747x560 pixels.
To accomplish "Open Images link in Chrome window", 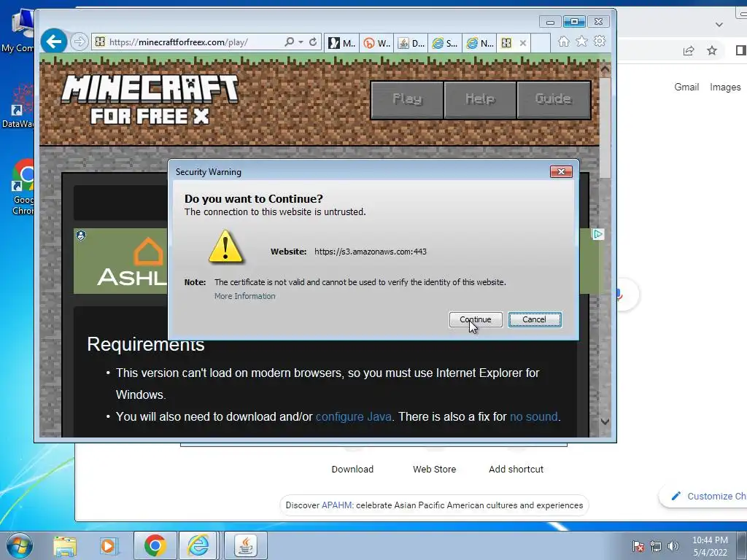I will (x=725, y=87).
